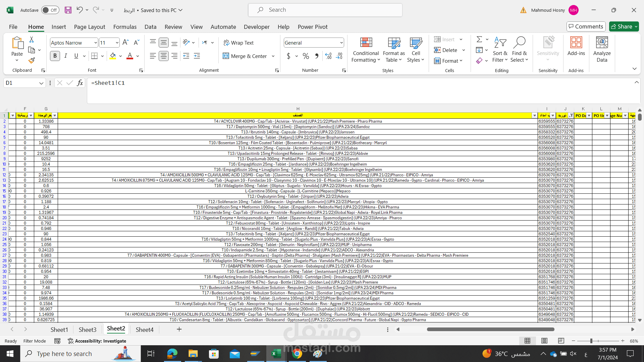Increase indent in Alignment group
The height and width of the screenshot is (362, 644).
(197, 56)
